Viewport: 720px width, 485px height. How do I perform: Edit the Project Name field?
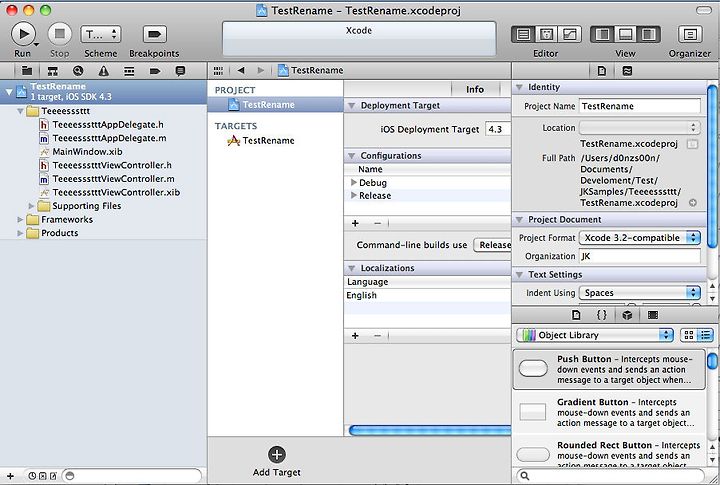pyautogui.click(x=640, y=106)
